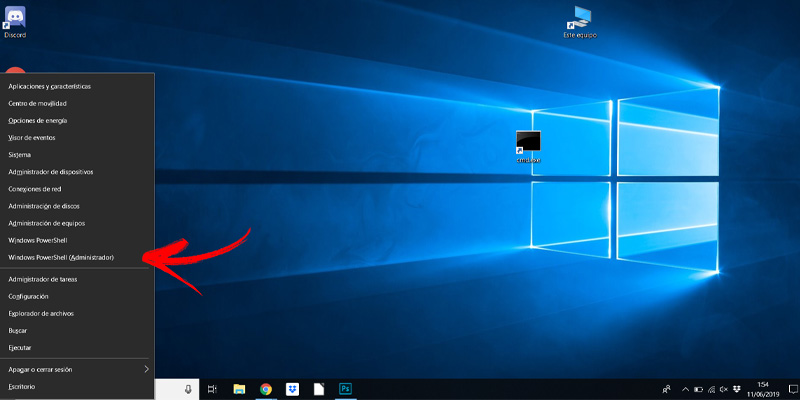Image resolution: width=800 pixels, height=400 pixels.
Task: Select the cmd.exe shortcut on desktop
Action: (528, 146)
